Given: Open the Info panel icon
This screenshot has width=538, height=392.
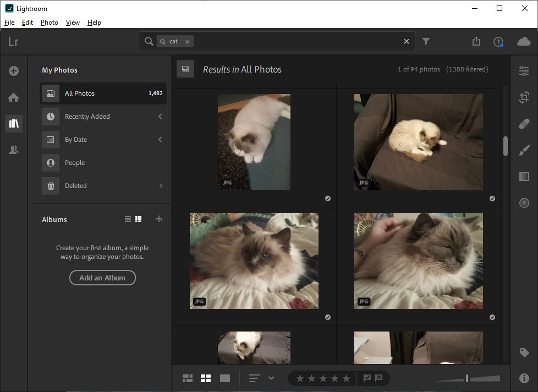Looking at the screenshot, I should [x=524, y=378].
